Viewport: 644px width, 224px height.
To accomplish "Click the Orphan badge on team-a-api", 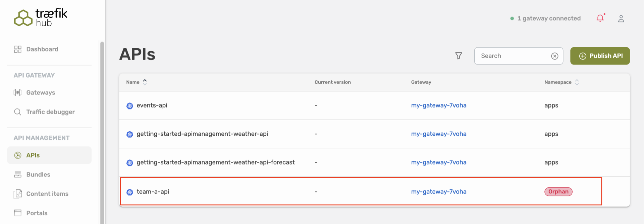I will (558, 191).
